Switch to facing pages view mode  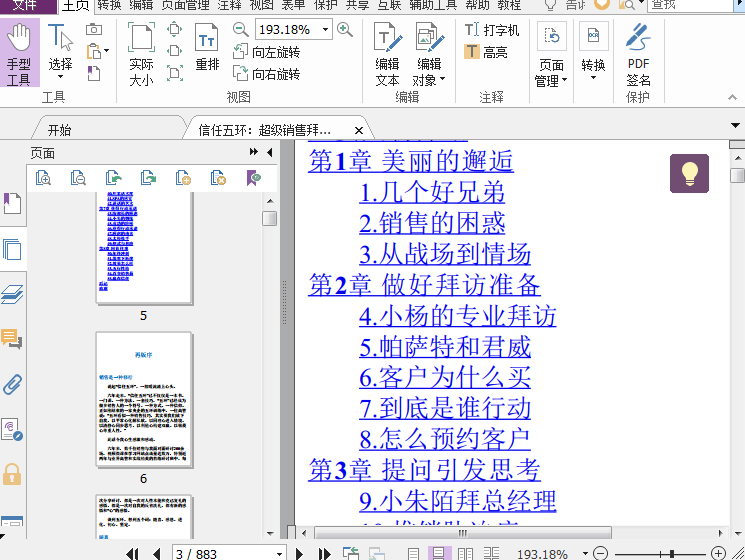465,553
